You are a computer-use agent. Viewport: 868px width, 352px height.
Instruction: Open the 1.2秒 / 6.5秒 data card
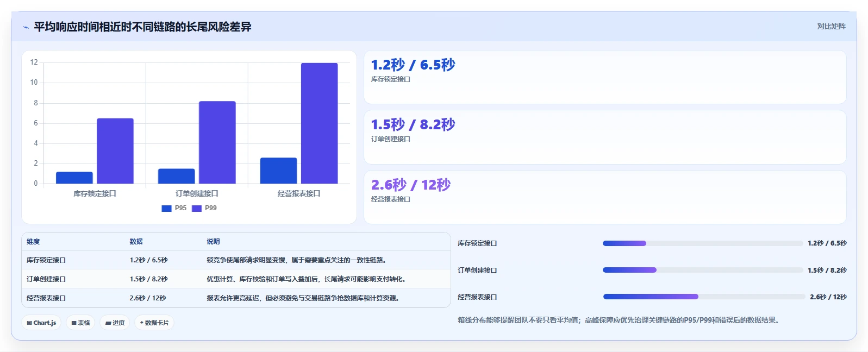click(605, 77)
